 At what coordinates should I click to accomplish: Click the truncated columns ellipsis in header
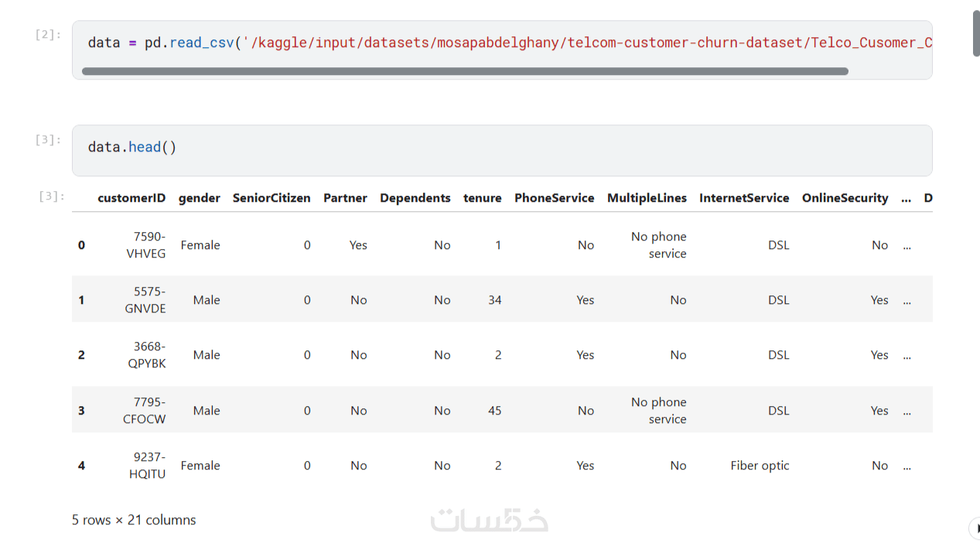click(x=907, y=199)
